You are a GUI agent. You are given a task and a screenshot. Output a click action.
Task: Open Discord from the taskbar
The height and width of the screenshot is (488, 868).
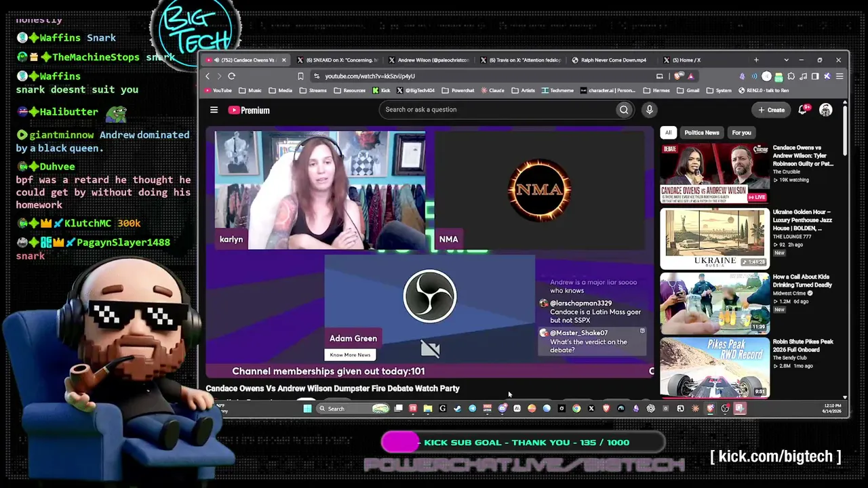502,409
